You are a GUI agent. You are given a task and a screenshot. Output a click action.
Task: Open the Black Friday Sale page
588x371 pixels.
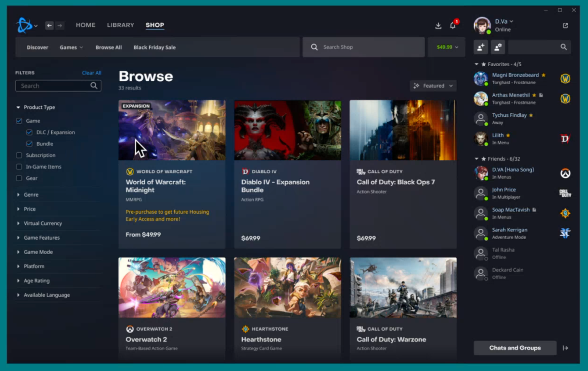(x=155, y=47)
